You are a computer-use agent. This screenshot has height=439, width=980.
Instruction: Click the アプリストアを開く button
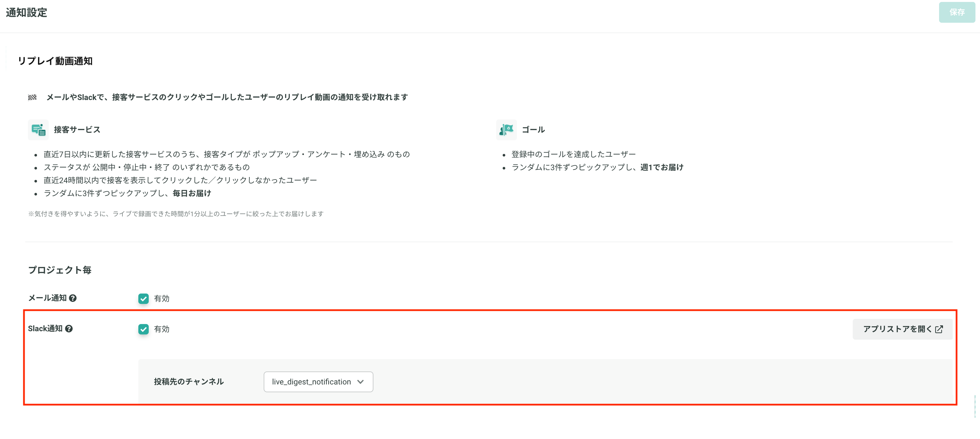(902, 329)
